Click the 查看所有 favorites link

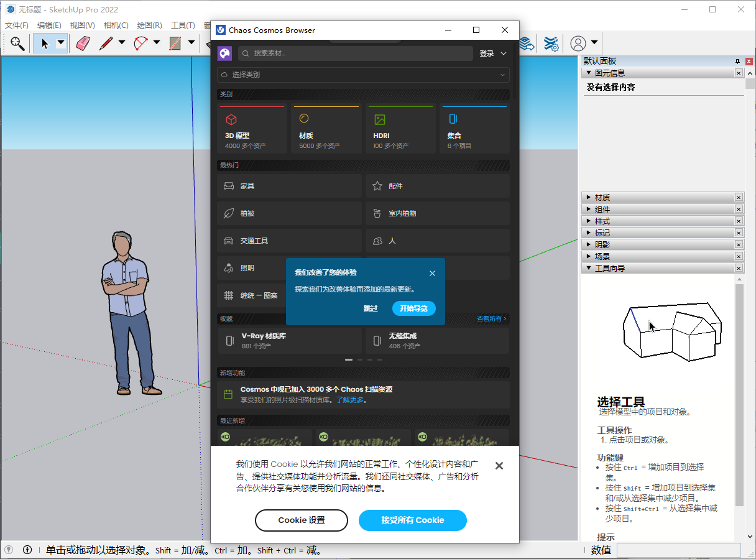click(491, 318)
